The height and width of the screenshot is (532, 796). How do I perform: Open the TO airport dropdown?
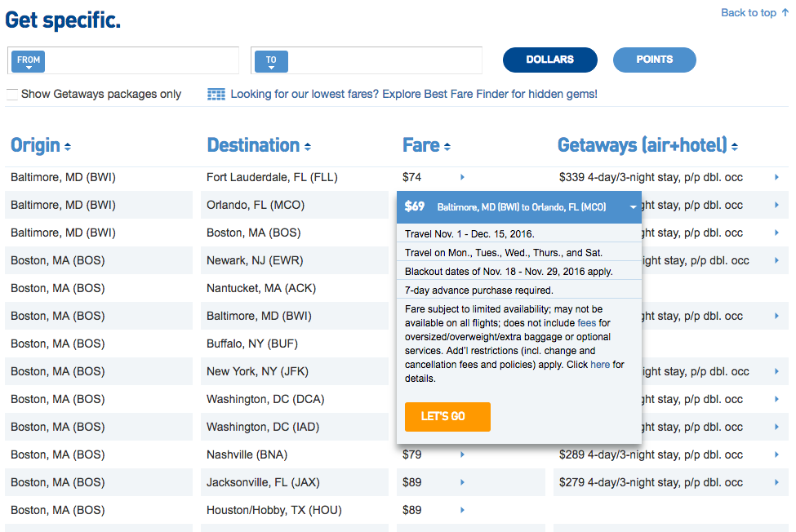pyautogui.click(x=271, y=60)
